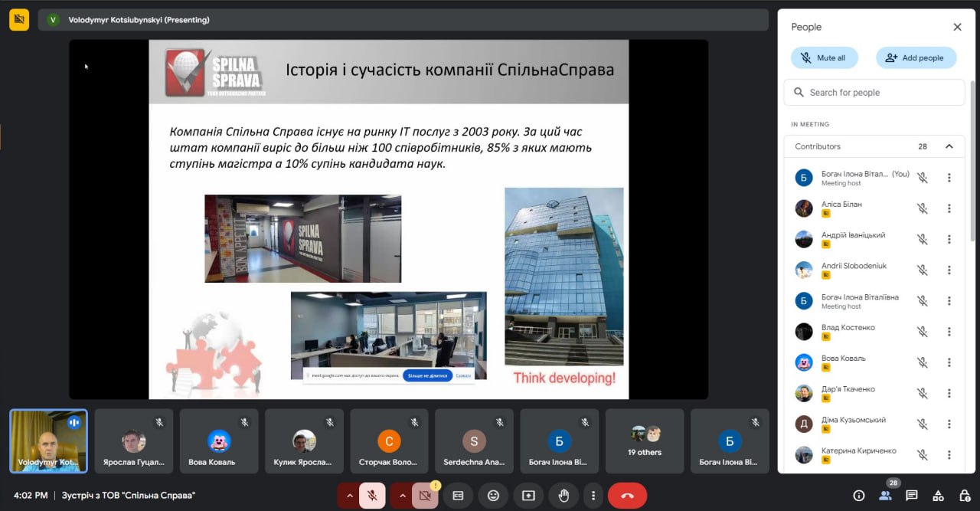Click mic icon beside Богач Ілона Віталіївна

(923, 300)
